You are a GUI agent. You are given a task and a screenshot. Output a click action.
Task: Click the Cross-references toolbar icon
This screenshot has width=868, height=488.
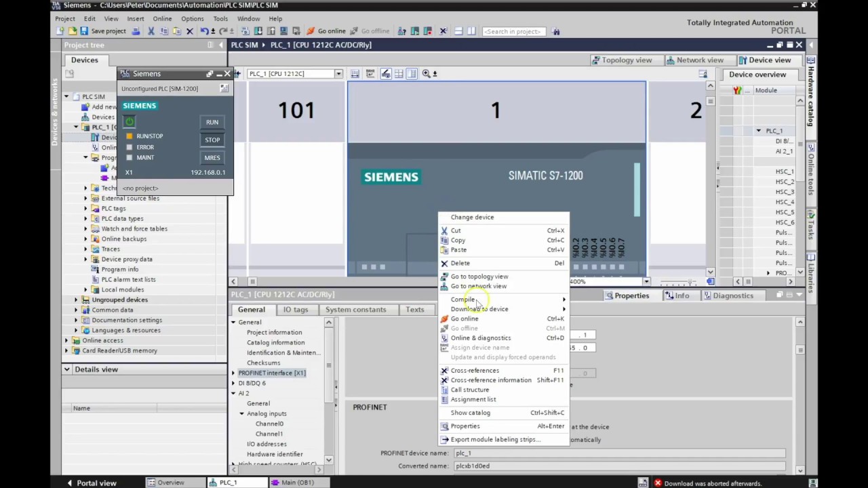point(443,31)
